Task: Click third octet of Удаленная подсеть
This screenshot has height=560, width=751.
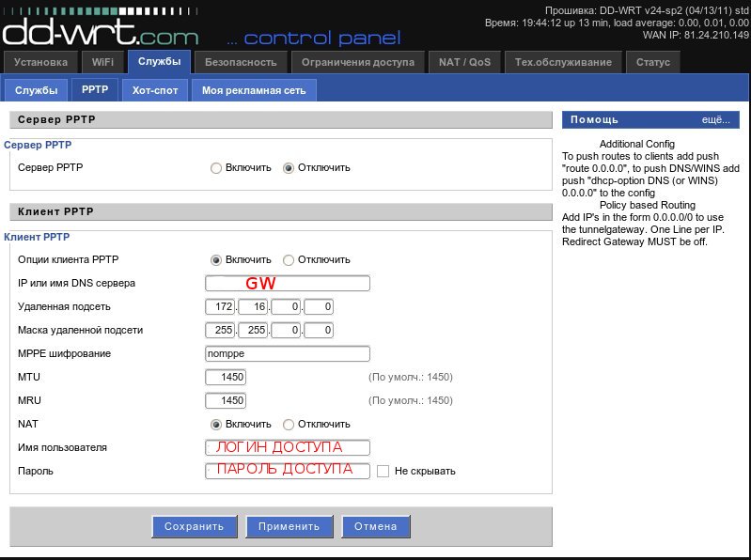Action: point(286,306)
